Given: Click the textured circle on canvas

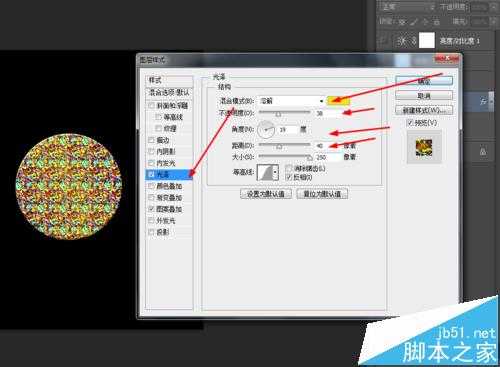Looking at the screenshot, I should click(69, 187).
